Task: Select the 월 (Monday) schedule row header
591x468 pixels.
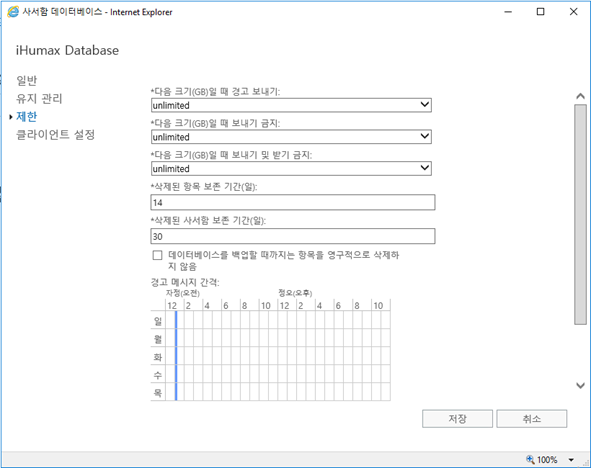Action: pos(158,338)
